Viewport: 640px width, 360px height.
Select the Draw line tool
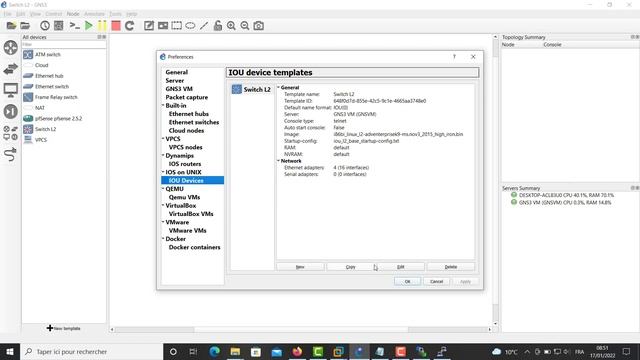tap(204, 26)
